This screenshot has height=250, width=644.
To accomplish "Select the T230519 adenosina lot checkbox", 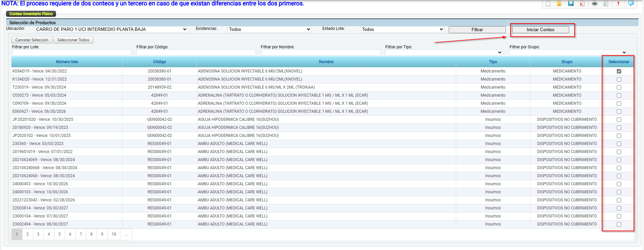I will tap(619, 87).
